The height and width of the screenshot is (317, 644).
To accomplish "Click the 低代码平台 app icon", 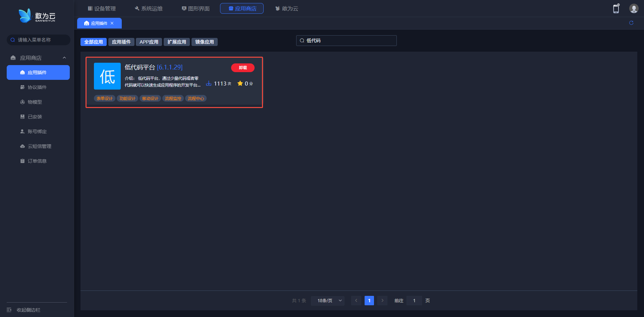I will click(x=107, y=76).
